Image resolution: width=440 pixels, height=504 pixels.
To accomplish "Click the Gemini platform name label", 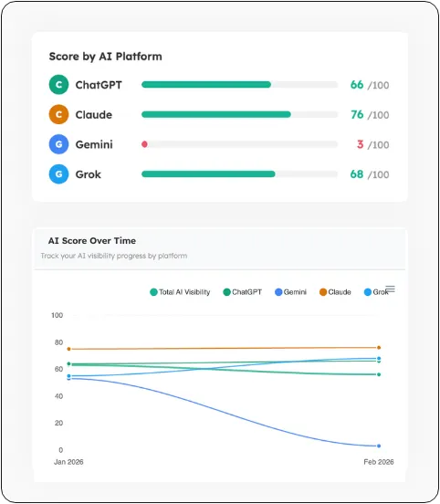I will click(x=94, y=144).
